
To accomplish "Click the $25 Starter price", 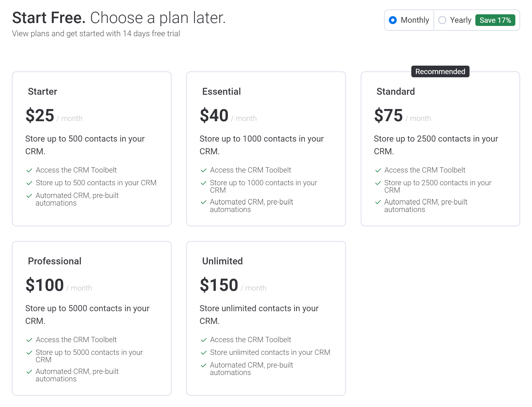I will tap(40, 116).
